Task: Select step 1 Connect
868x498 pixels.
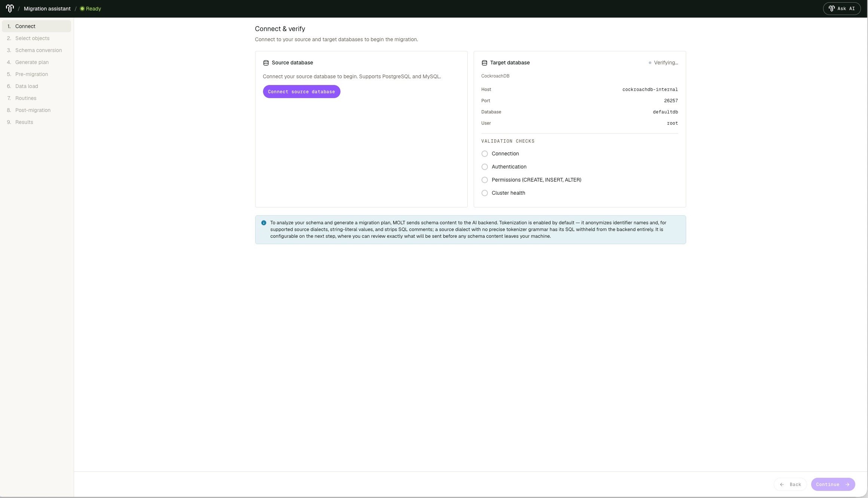Action: coord(36,26)
